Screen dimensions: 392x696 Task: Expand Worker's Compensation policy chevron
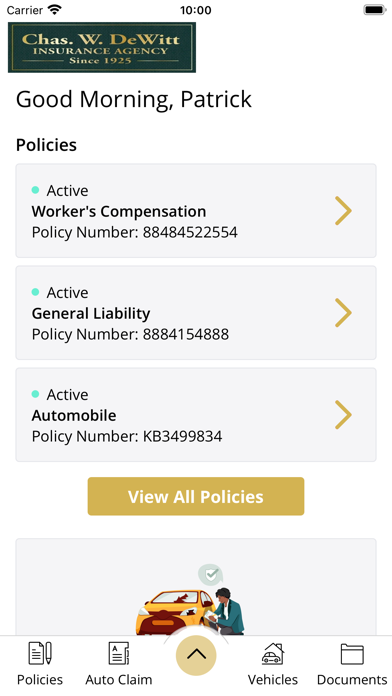343,211
